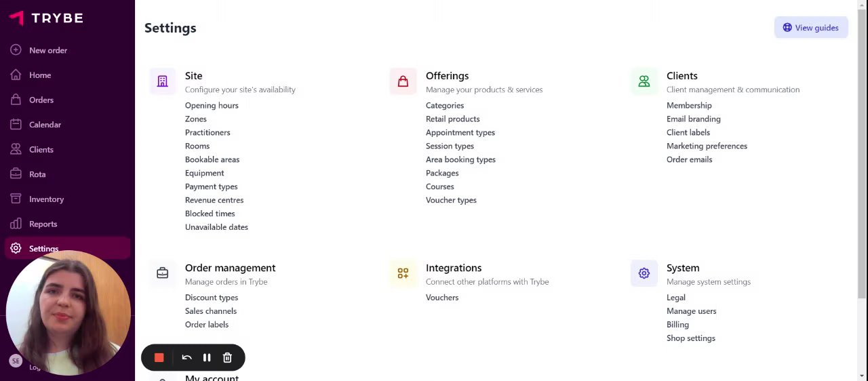This screenshot has width=868, height=381.
Task: Pause the screen recording
Action: click(x=207, y=358)
